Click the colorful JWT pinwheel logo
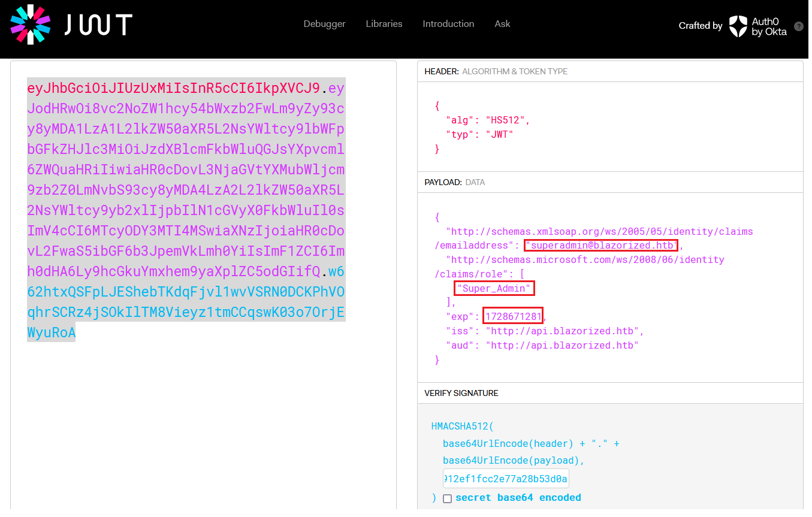The height and width of the screenshot is (517, 812). click(31, 25)
